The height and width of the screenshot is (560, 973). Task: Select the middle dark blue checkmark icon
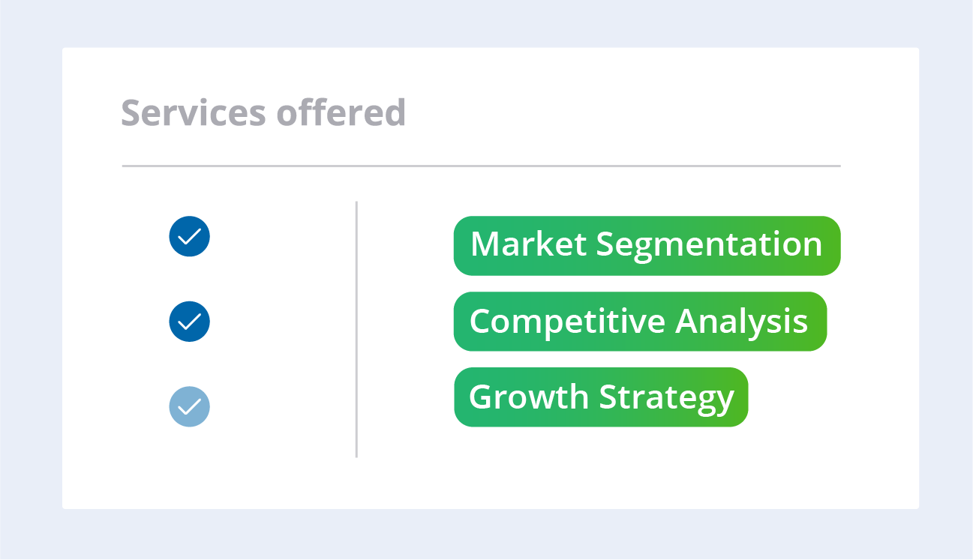[x=189, y=322]
